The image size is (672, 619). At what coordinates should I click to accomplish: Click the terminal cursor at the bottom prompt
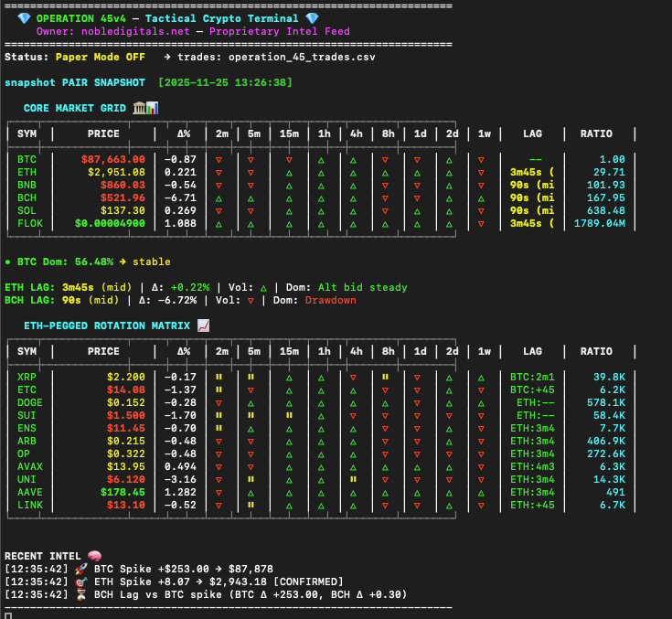(x=8, y=614)
